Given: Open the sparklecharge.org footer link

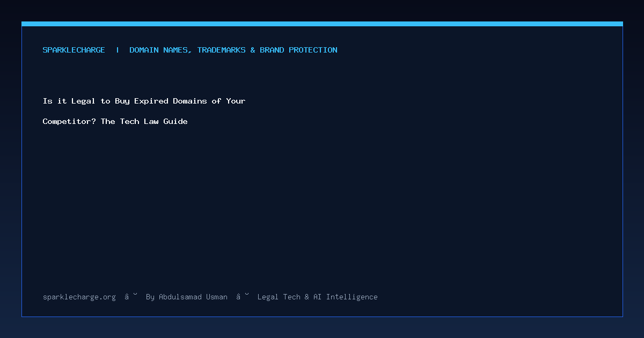Looking at the screenshot, I should click(x=79, y=297).
